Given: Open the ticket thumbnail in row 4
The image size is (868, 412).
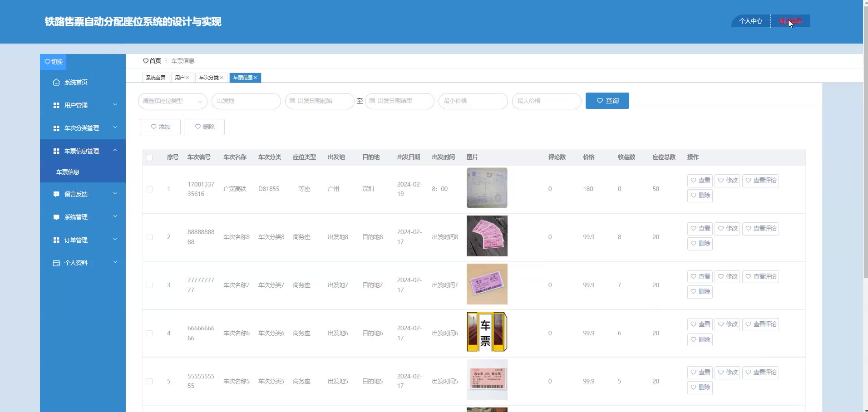Looking at the screenshot, I should [x=487, y=332].
